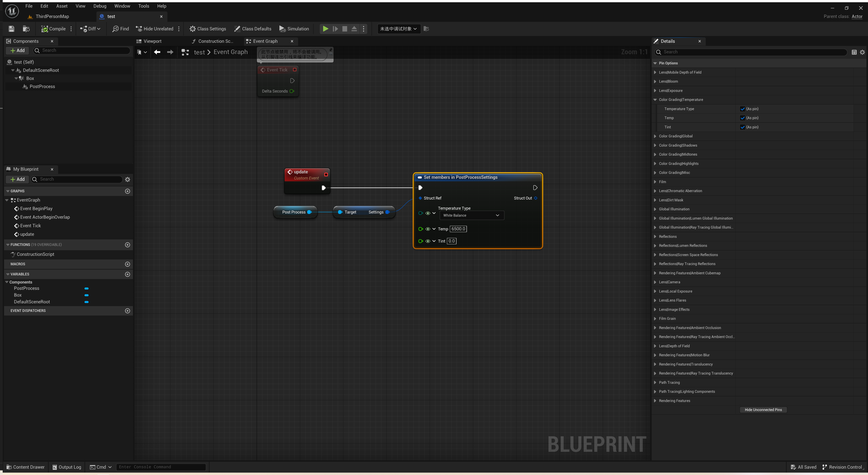Image resolution: width=868 pixels, height=475 pixels.
Task: Collapse the EventGraph tree entry
Action: pyautogui.click(x=7, y=200)
